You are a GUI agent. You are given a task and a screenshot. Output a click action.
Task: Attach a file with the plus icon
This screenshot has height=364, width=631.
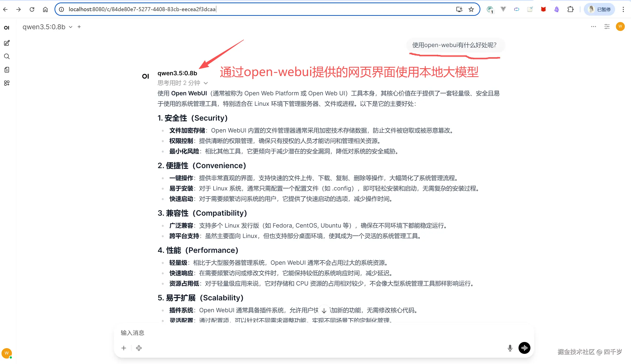(124, 348)
